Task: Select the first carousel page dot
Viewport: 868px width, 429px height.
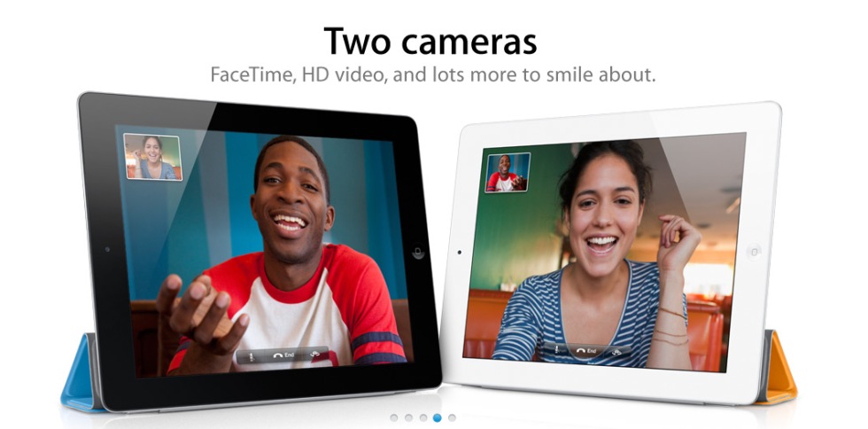Action: click(394, 417)
